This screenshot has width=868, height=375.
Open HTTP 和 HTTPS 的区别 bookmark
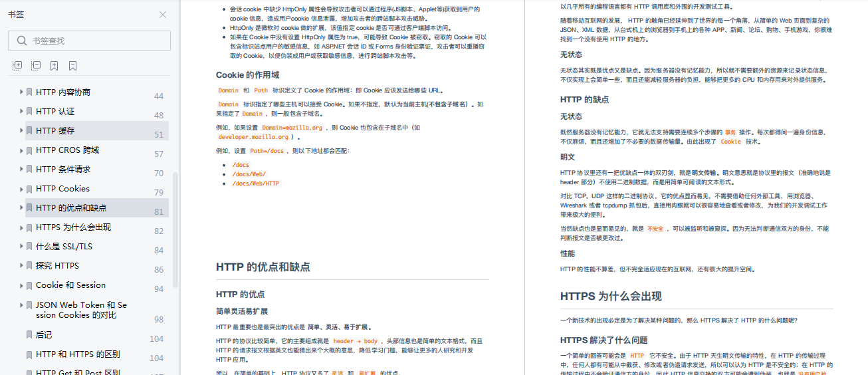[x=78, y=354]
